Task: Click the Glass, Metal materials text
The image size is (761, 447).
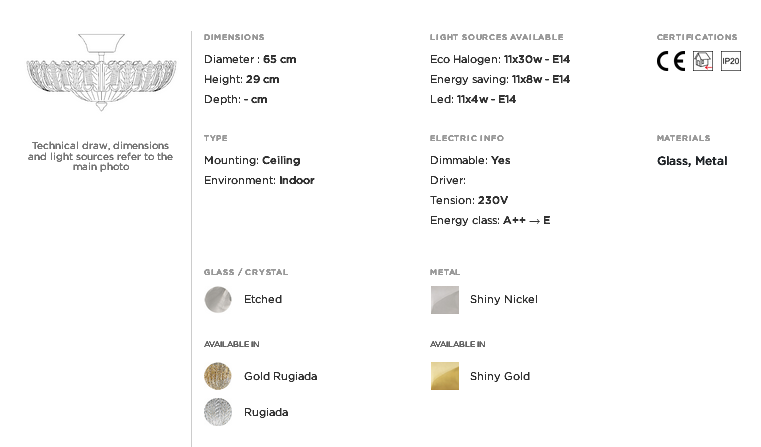Action: (x=692, y=161)
